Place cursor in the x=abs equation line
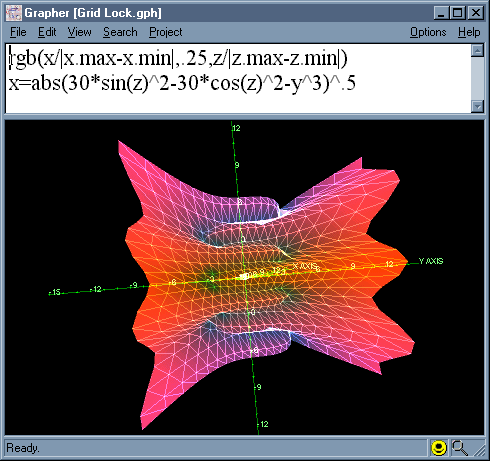Viewport: 490px width, 461px height. point(182,83)
